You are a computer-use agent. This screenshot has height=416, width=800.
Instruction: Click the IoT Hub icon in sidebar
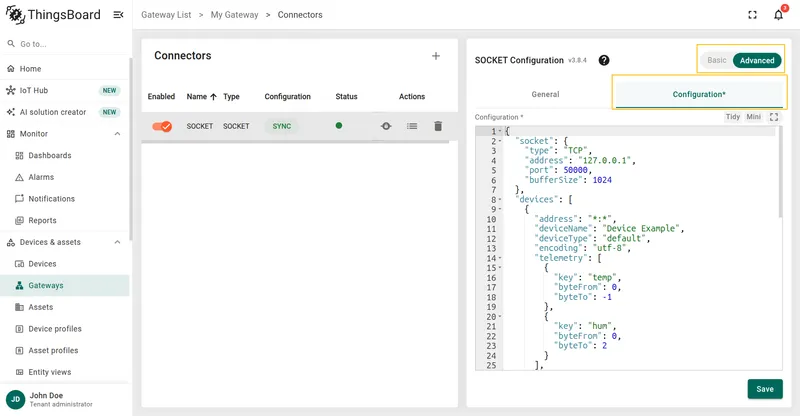pos(11,90)
